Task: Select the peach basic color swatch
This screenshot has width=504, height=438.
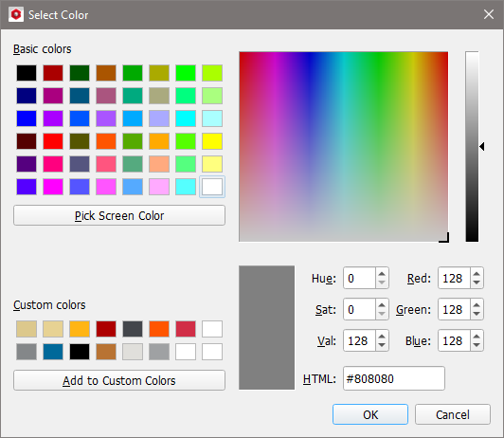Action: pos(159,164)
